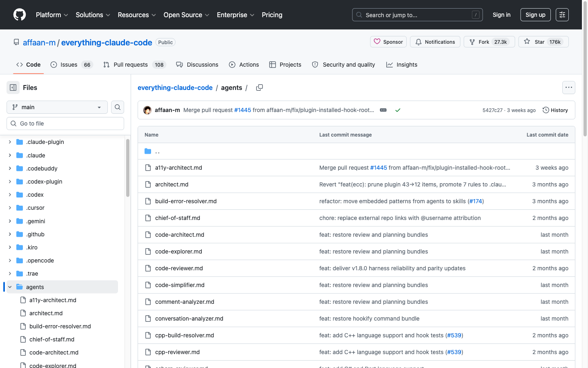
Task: Expand the commit message ellipsis icon
Action: (x=383, y=110)
